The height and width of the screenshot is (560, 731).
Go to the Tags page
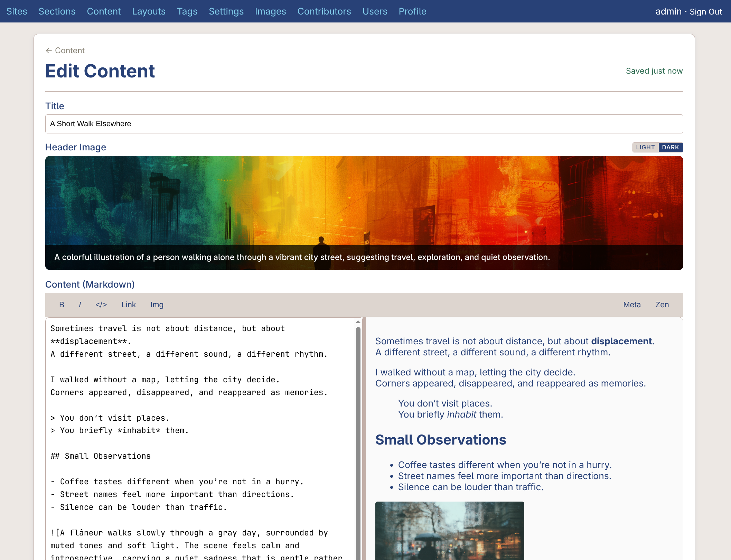[187, 11]
